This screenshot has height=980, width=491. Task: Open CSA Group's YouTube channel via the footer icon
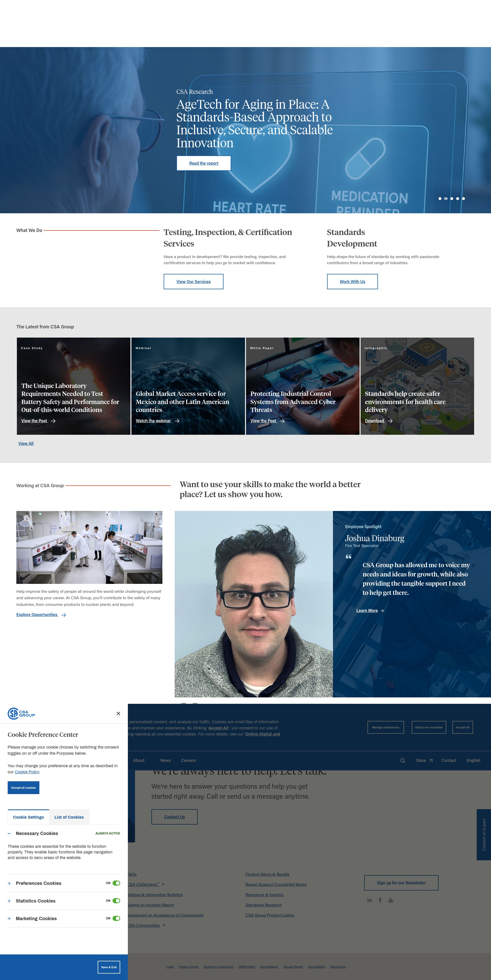[x=390, y=900]
